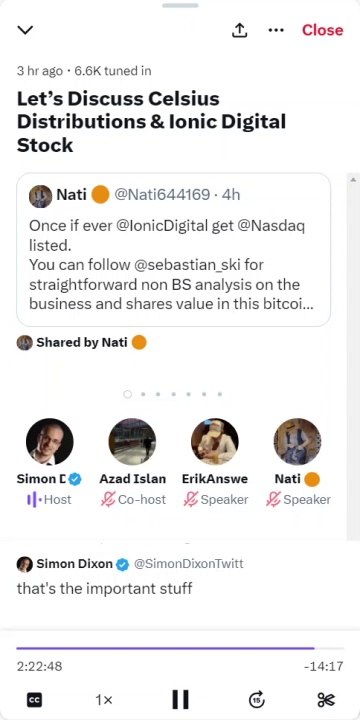The image size is (360, 720).
Task: Skip forward fifteen seconds
Action: (257, 699)
